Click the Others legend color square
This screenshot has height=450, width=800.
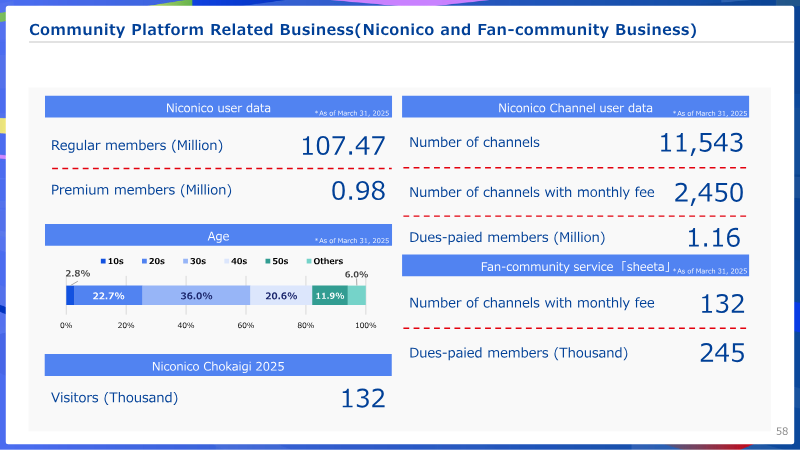(309, 261)
